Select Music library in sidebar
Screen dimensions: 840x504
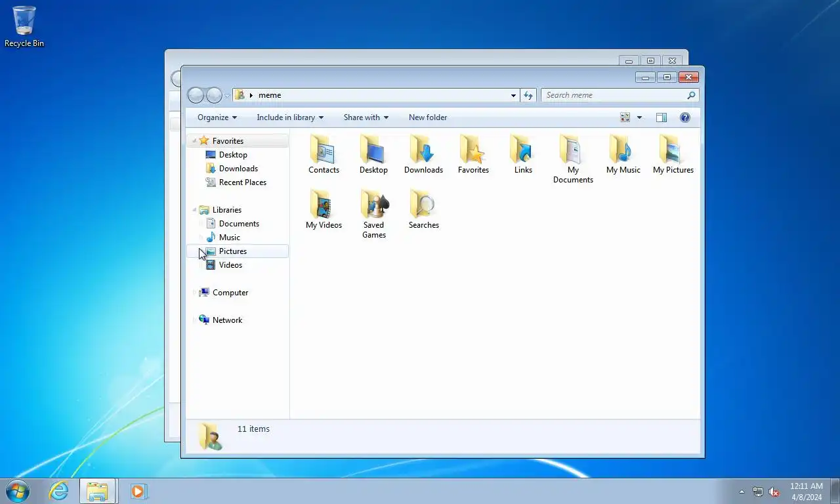230,238
